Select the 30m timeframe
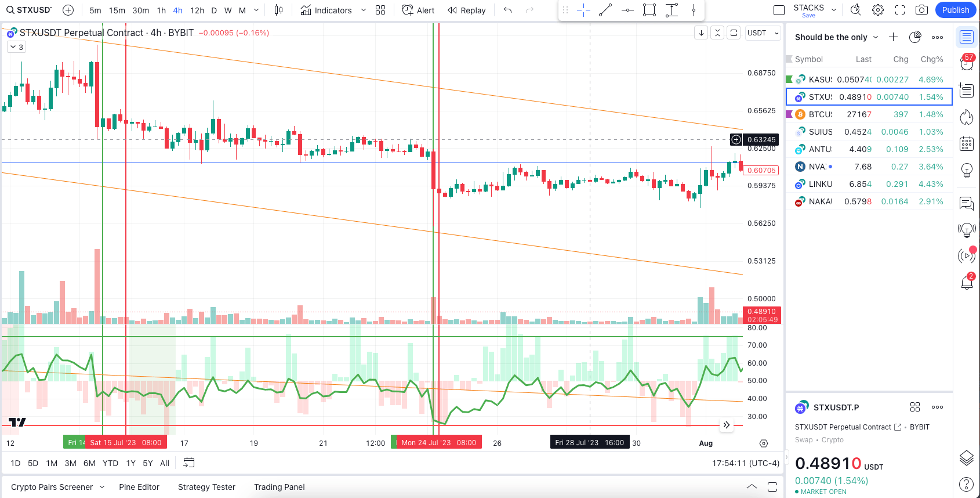Screen dimensions: 980x498 click(x=141, y=10)
